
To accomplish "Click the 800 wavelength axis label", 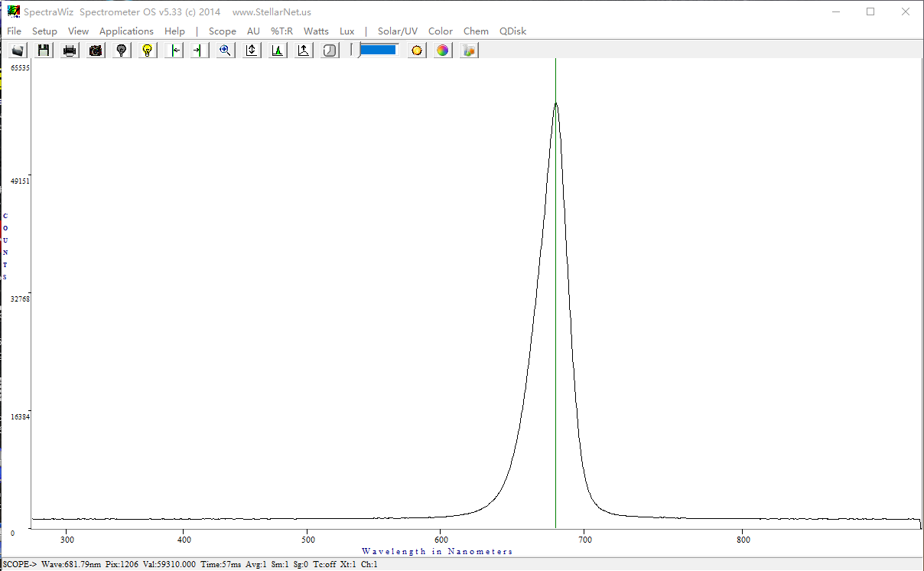I will [743, 540].
